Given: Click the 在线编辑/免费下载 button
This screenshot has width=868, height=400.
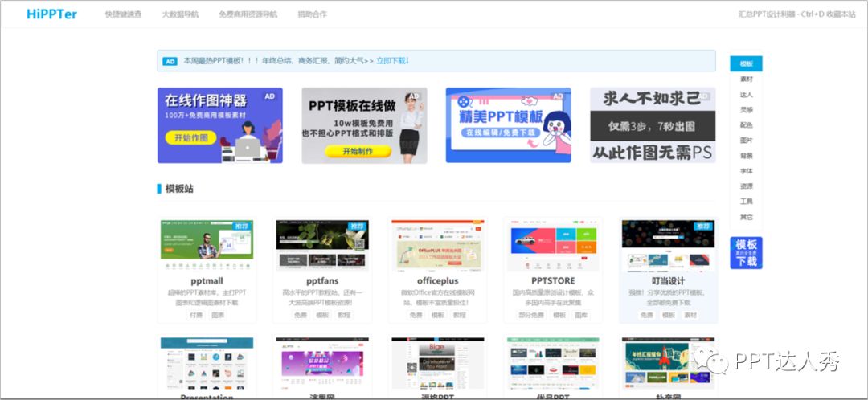Looking at the screenshot, I should click(x=501, y=133).
